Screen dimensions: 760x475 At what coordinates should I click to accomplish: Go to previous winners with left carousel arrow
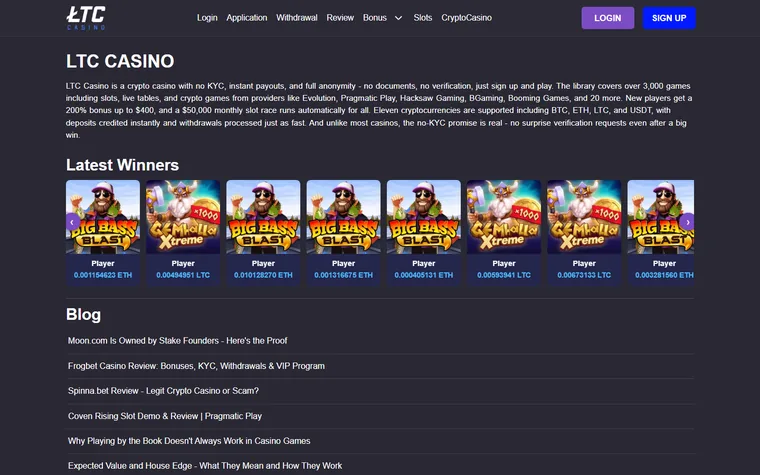pyautogui.click(x=72, y=222)
